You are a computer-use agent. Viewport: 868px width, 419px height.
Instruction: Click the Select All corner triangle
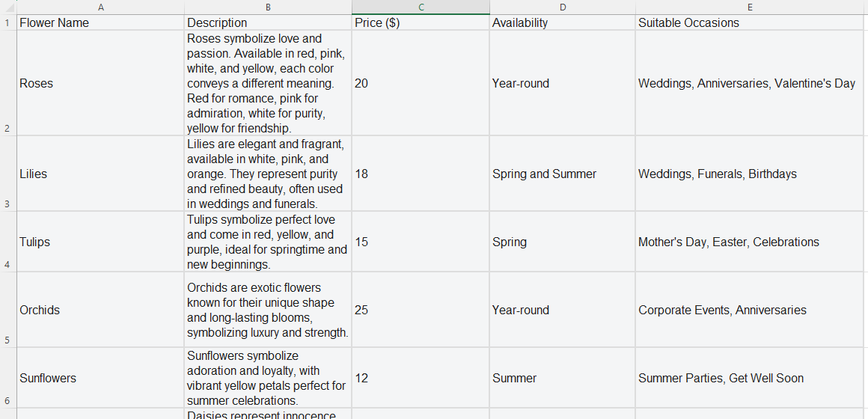(7, 7)
